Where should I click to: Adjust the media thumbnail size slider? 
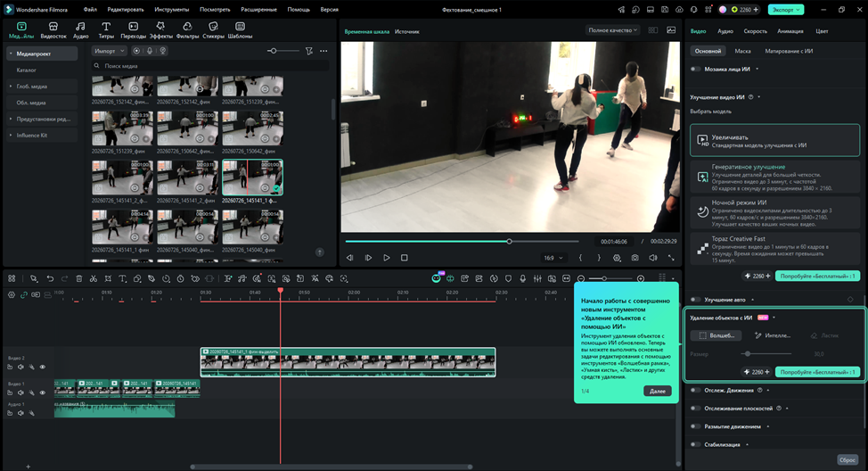click(273, 51)
